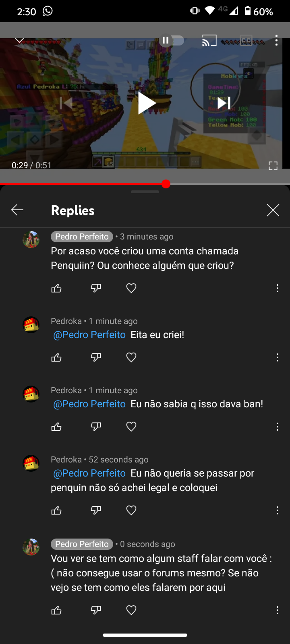Go back from Replies with the arrow
This screenshot has height=644, width=290.
click(17, 210)
